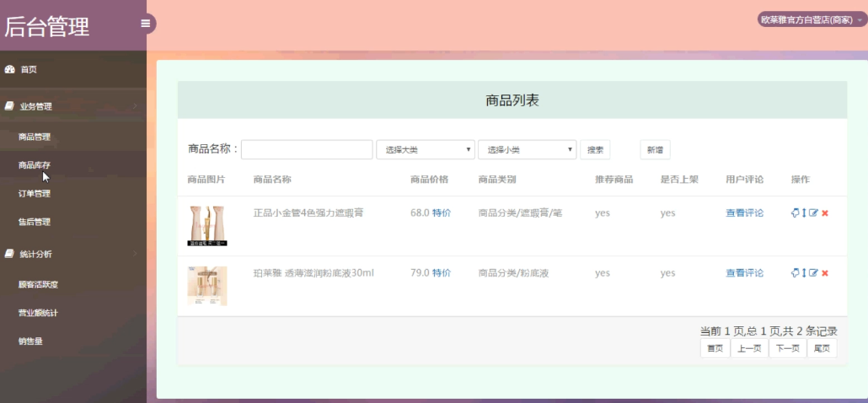The height and width of the screenshot is (403, 868).
Task: Edit the 正品小金管4色强力遮瑕膏 product
Action: [x=813, y=212]
